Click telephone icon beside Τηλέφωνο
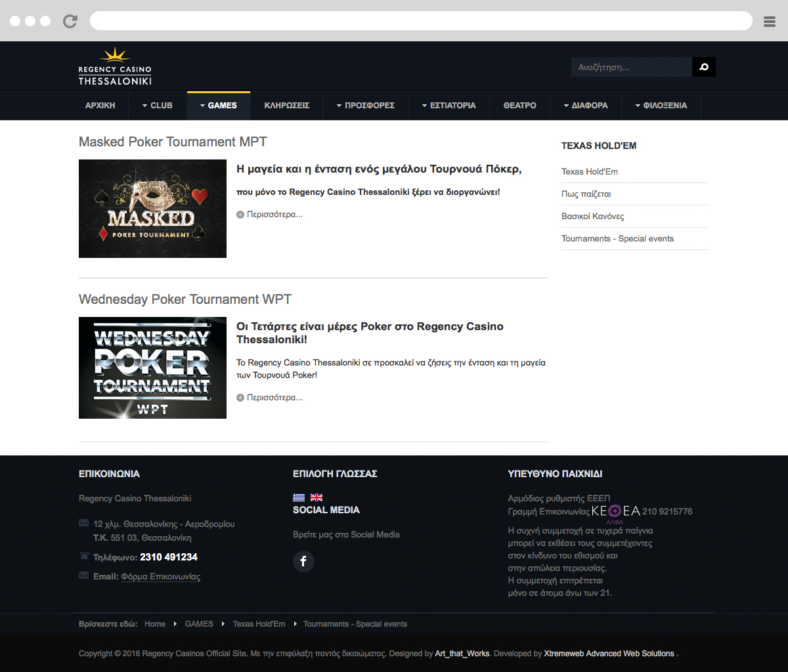Screen dimensions: 788x672 pyautogui.click(x=83, y=556)
